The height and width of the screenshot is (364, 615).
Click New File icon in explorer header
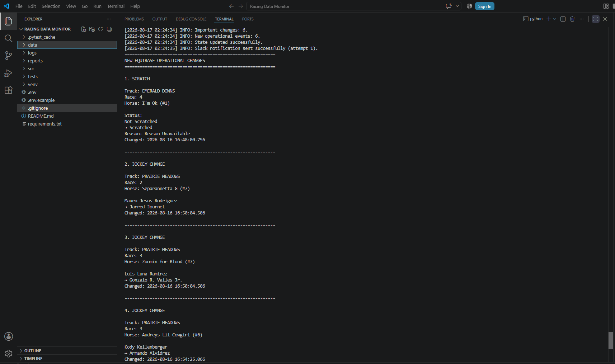point(84,29)
